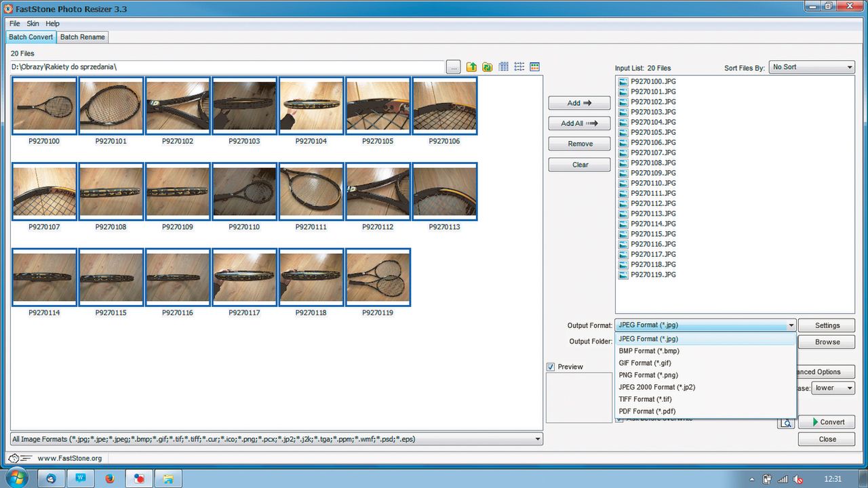Open the Help menu
This screenshot has width=868, height=488.
[x=52, y=24]
